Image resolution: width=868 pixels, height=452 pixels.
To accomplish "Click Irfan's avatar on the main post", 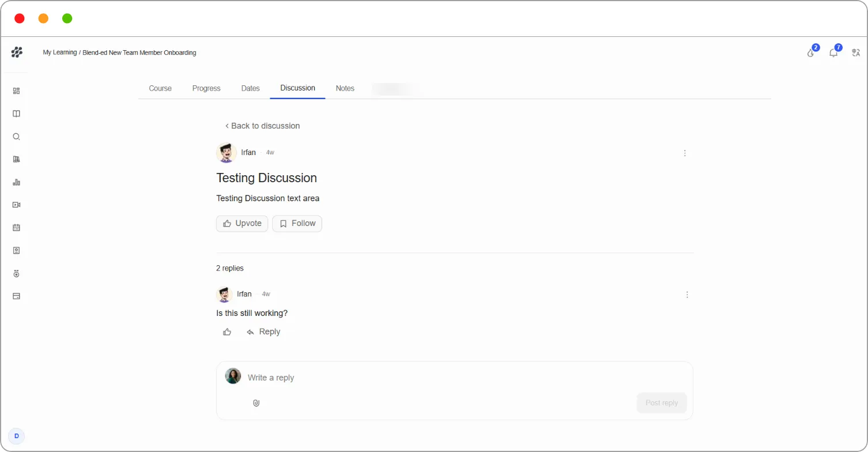I will click(227, 153).
